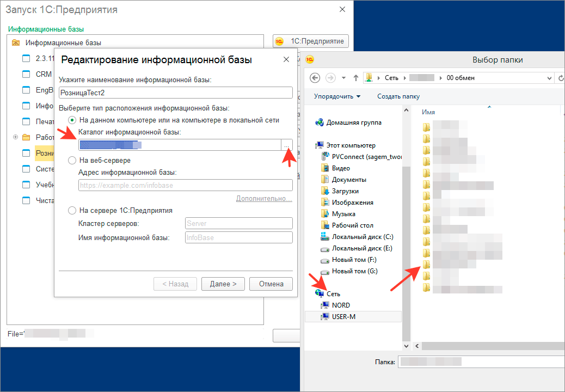This screenshot has width=565, height=392.
Task: Click the infobase catalog path field
Action: tap(180, 145)
